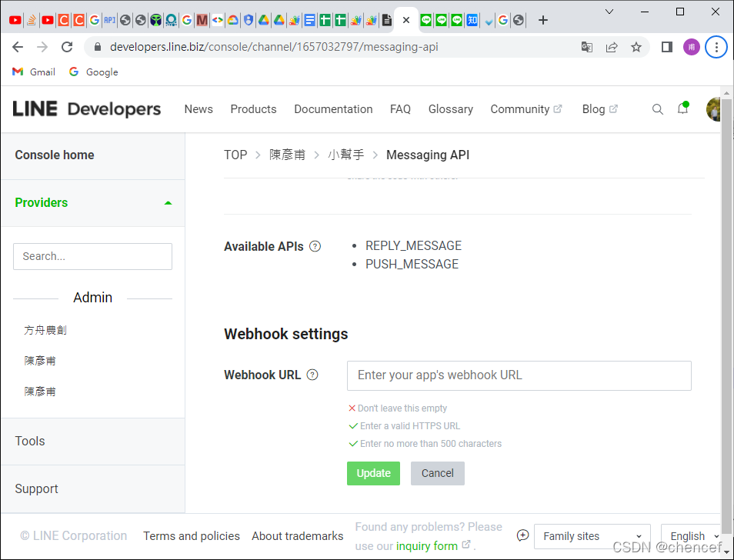734x560 pixels.
Task: Click the LINE Developers logo
Action: tap(87, 109)
